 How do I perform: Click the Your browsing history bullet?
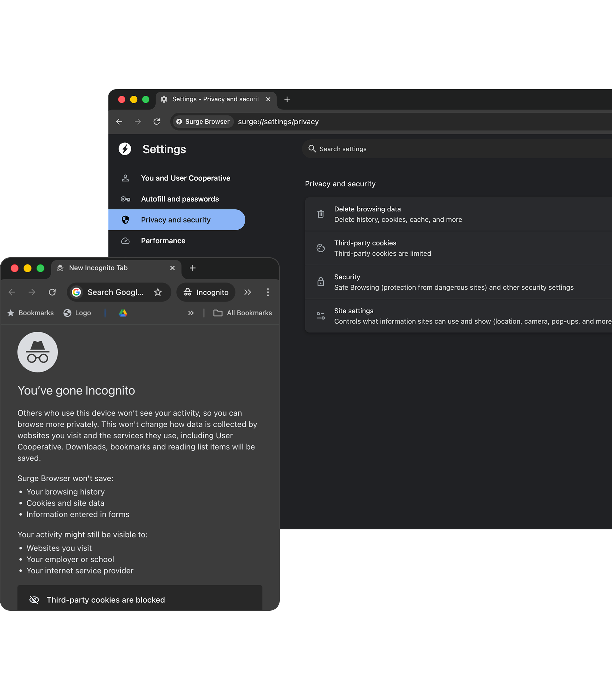point(66,492)
